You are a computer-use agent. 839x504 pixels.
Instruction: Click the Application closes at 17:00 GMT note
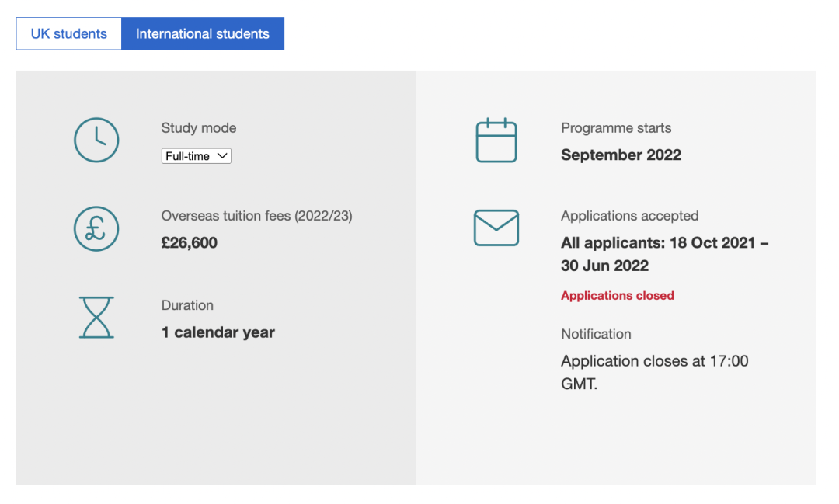click(654, 373)
